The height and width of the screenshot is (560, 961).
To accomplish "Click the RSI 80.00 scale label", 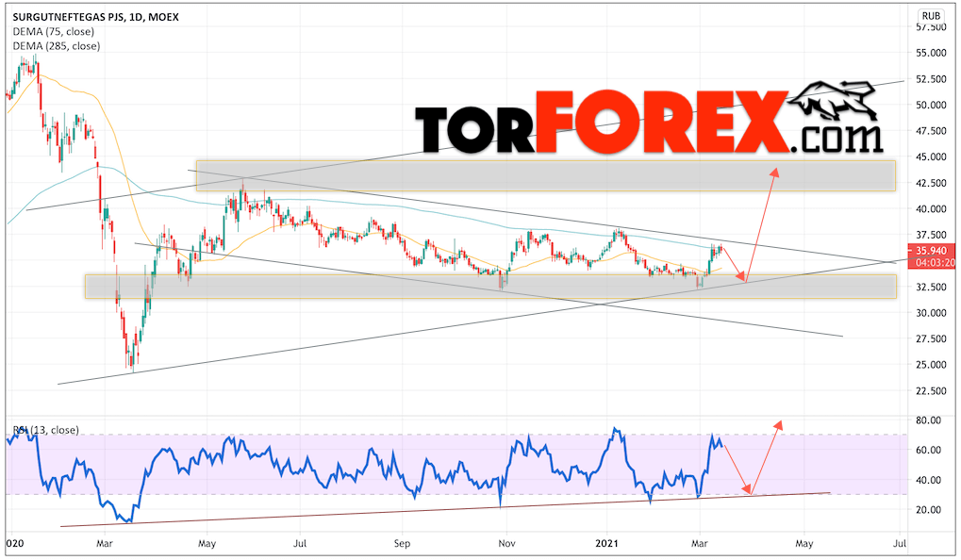I will click(928, 420).
